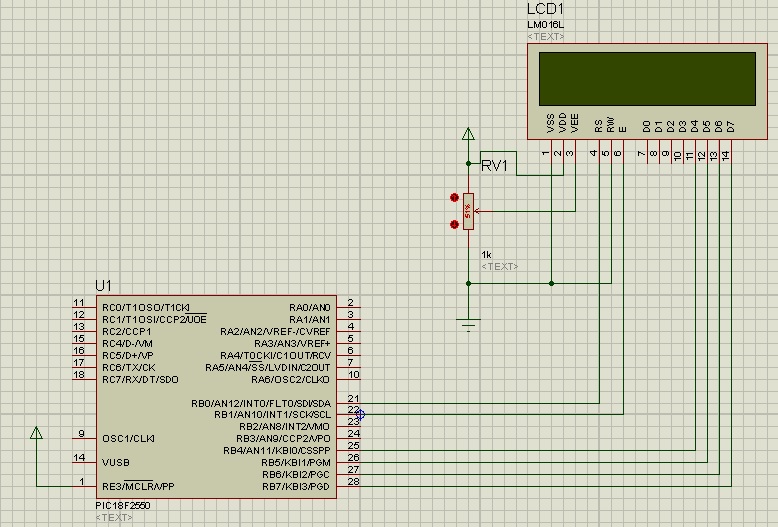The height and width of the screenshot is (527, 778).
Task: Click the RB1/AN10/INT1/SCK/SCL pin label
Action: 272,414
